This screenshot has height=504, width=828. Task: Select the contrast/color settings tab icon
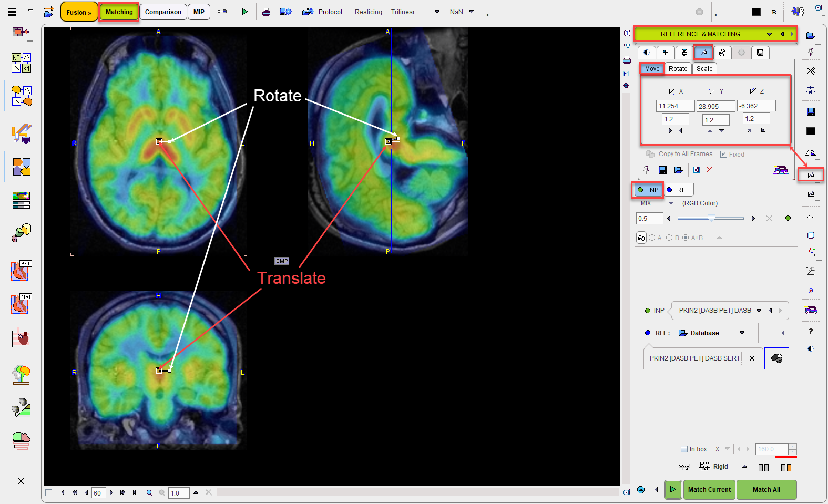(647, 52)
